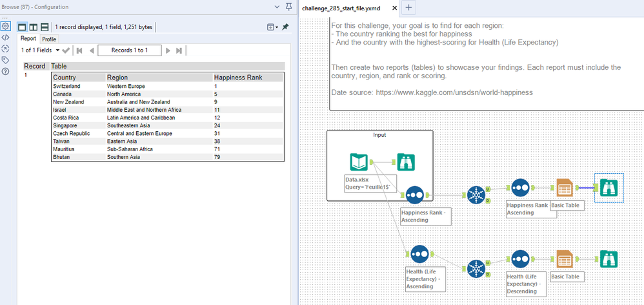Select the Happiness Rank - Ascending Sort tool
The height and width of the screenshot is (305, 644).
tap(415, 194)
